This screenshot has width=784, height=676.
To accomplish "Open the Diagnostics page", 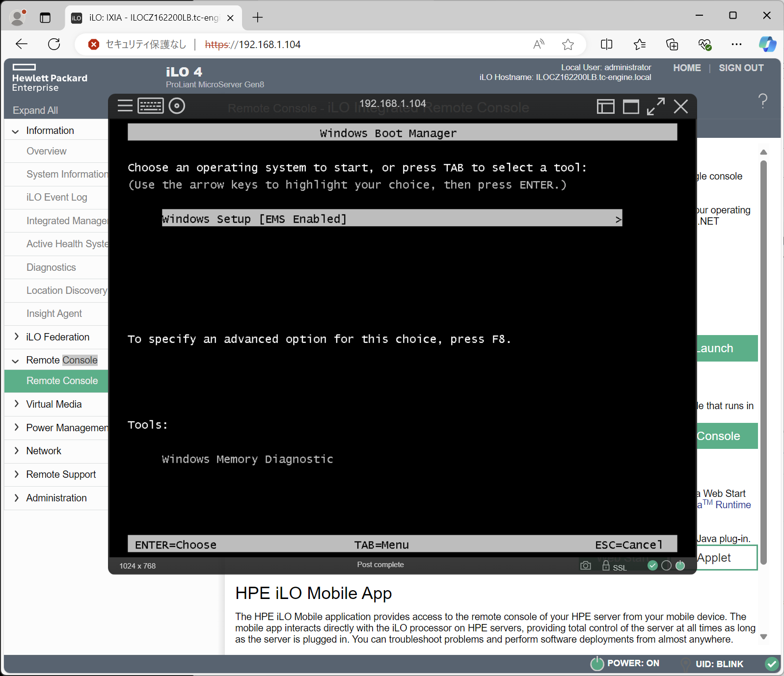I will [51, 267].
